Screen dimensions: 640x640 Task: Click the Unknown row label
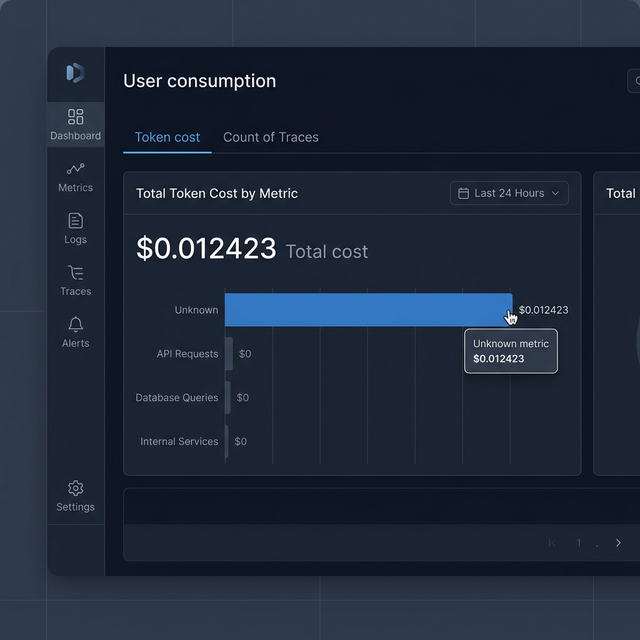(x=196, y=310)
